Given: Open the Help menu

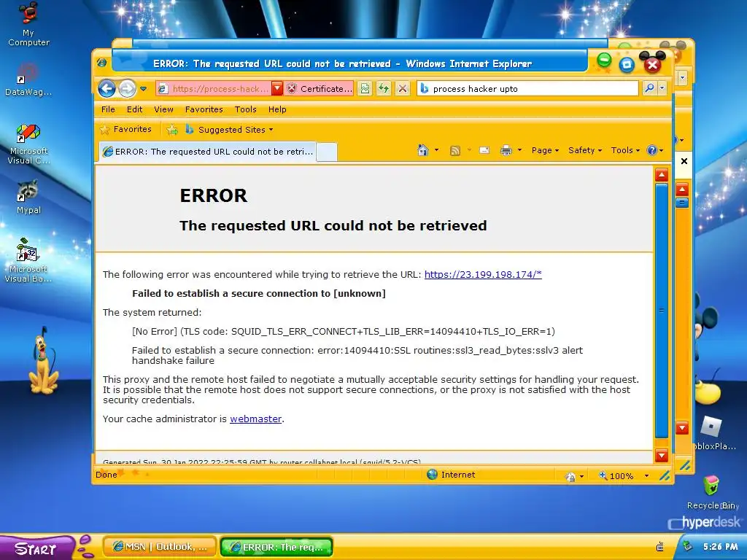Looking at the screenshot, I should [277, 109].
